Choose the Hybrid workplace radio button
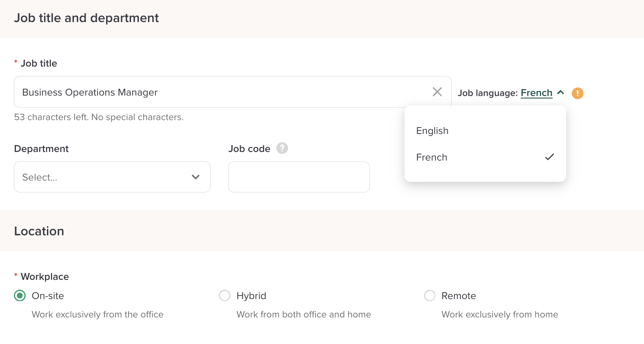The width and height of the screenshot is (644, 344). coord(225,295)
